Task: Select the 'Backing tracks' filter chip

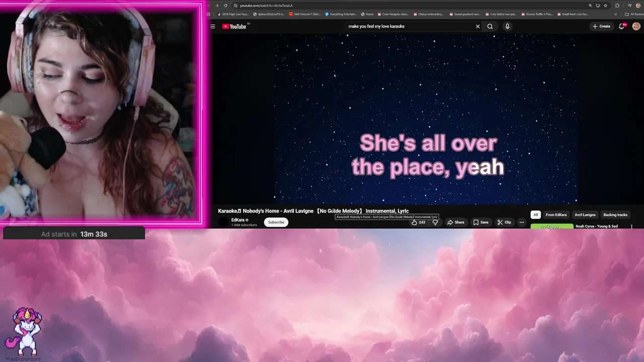Action: [x=615, y=215]
